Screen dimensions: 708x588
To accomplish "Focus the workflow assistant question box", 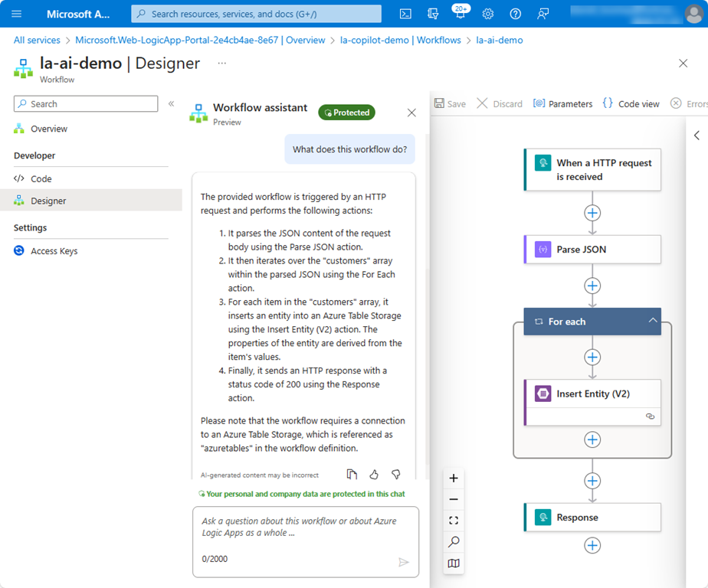I will click(305, 527).
